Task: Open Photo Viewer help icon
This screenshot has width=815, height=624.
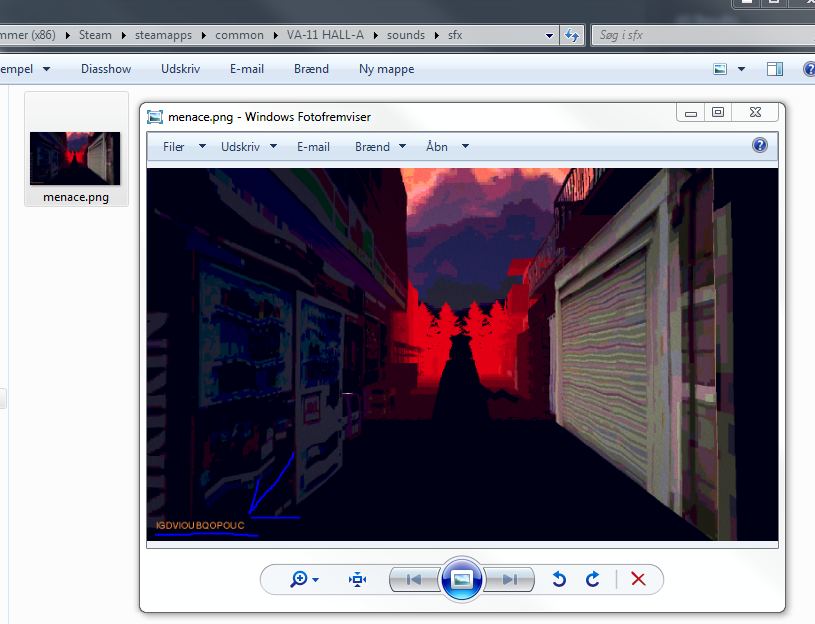Action: [x=760, y=145]
